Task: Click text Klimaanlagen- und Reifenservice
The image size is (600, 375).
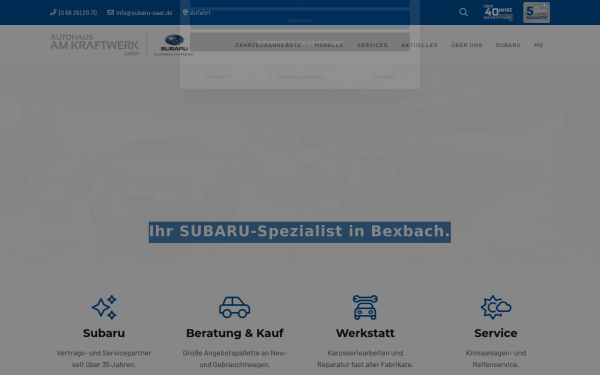Action: click(496, 359)
